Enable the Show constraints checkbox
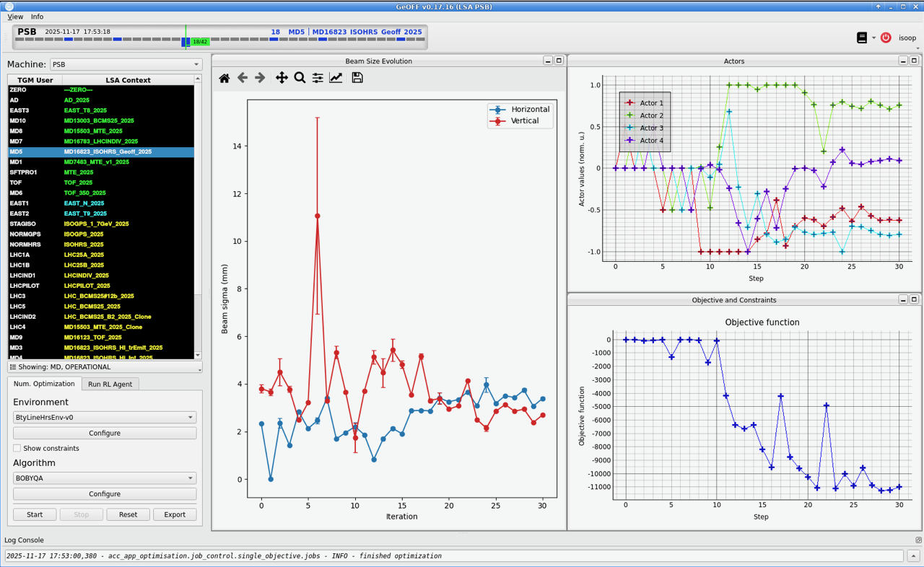This screenshot has height=567, width=924. click(x=17, y=448)
